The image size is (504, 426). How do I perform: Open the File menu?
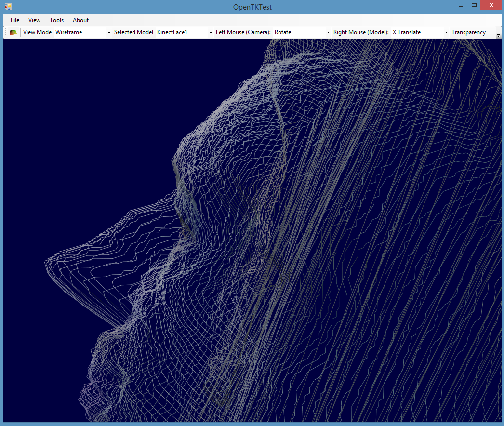point(15,20)
